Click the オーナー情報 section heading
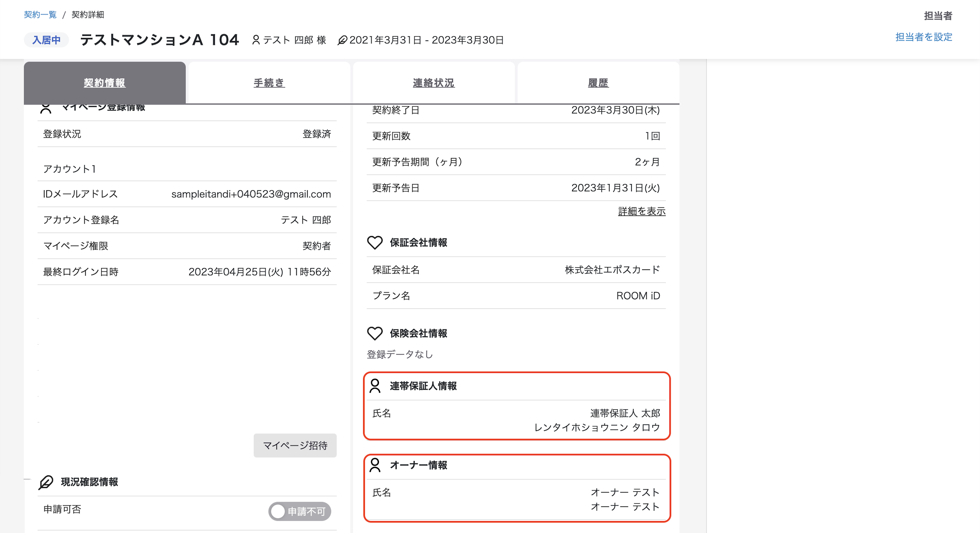980x533 pixels. pos(418,465)
